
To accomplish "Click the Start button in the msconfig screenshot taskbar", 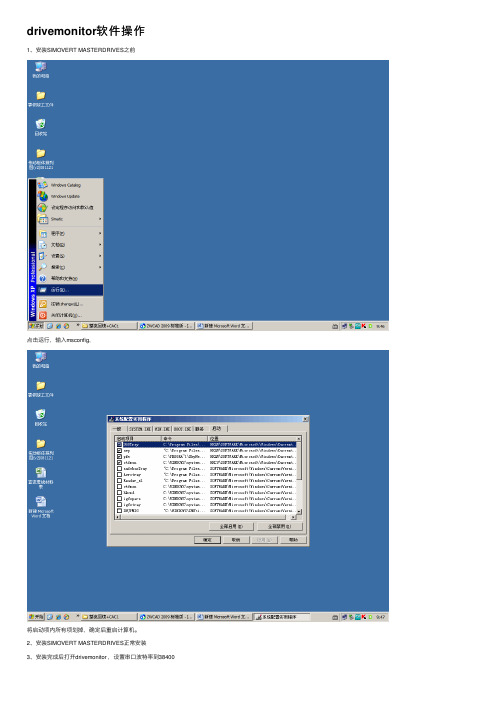I will pyautogui.click(x=36, y=617).
